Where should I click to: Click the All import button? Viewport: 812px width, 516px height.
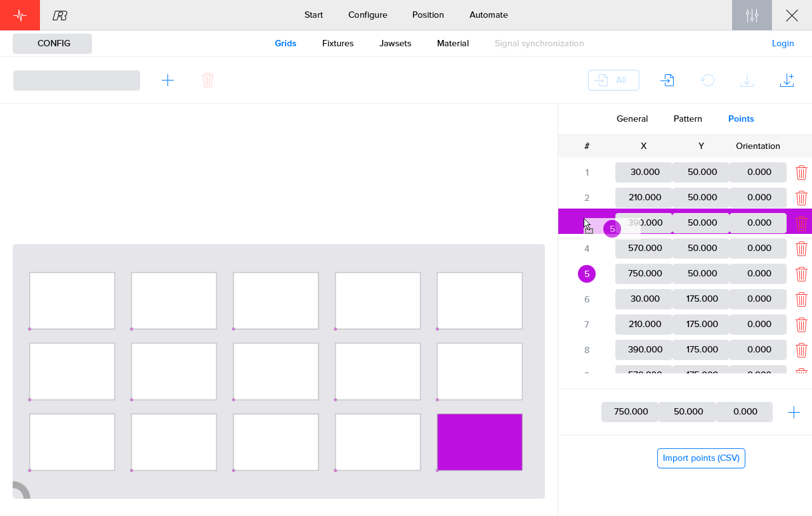613,81
